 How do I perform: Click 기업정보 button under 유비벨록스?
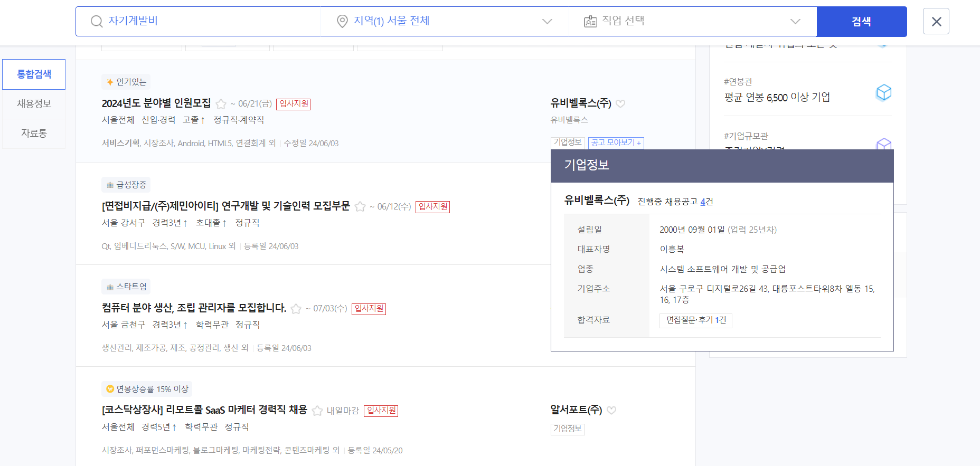coord(568,142)
